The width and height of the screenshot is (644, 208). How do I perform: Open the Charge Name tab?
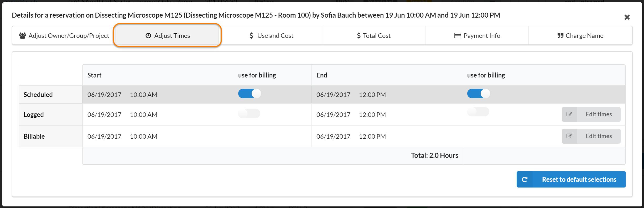coord(580,35)
